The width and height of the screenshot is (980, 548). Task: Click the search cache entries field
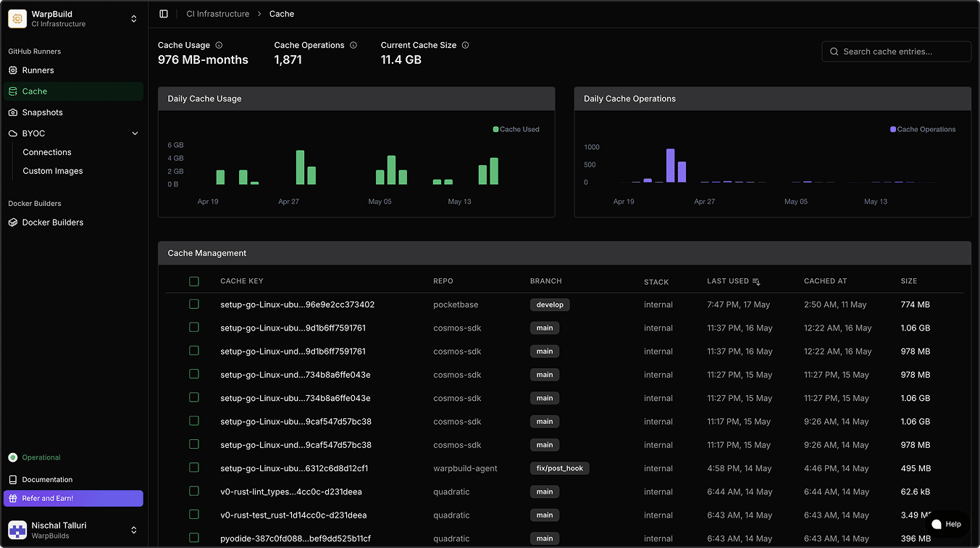tap(896, 51)
